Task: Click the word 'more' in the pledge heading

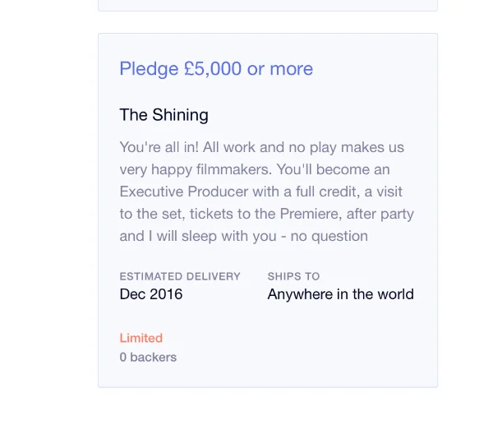Action: pyautogui.click(x=292, y=69)
